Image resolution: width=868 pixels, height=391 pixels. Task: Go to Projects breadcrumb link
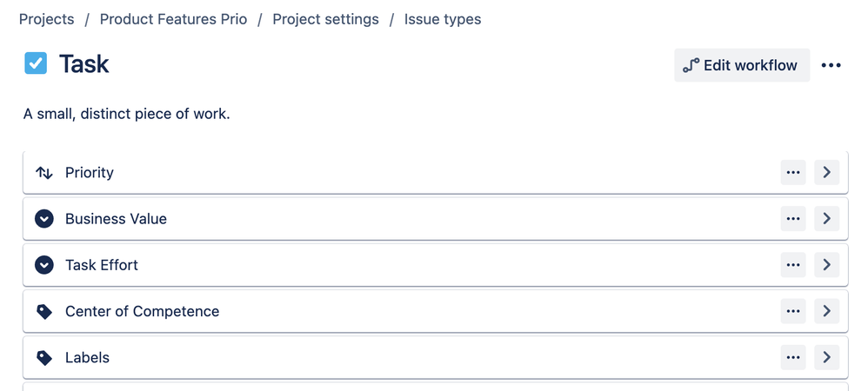tap(46, 19)
